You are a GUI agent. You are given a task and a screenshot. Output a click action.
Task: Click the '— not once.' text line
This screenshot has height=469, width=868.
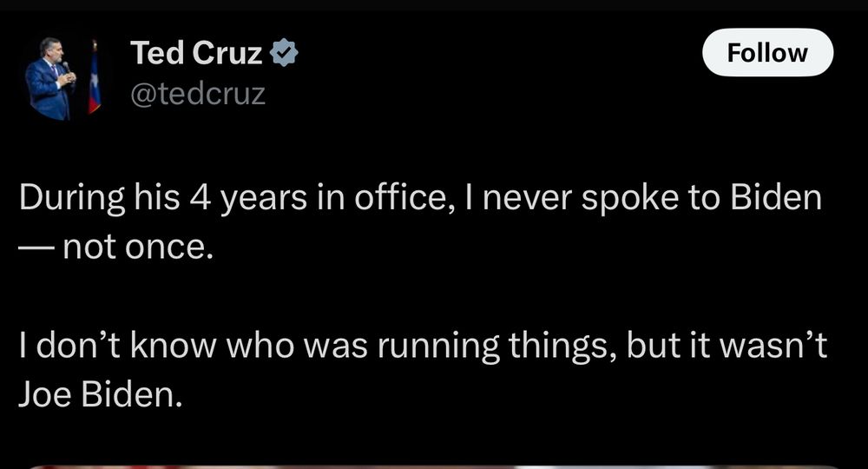tap(116, 247)
